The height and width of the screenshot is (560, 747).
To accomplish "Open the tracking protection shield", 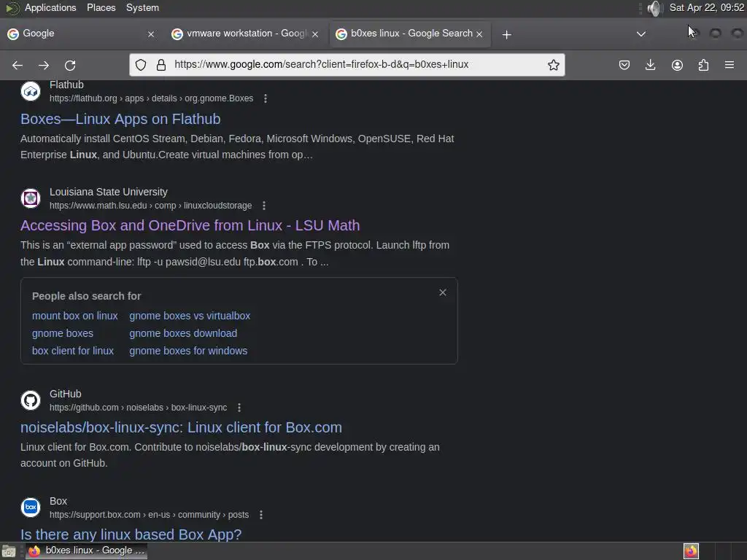I will tap(141, 65).
